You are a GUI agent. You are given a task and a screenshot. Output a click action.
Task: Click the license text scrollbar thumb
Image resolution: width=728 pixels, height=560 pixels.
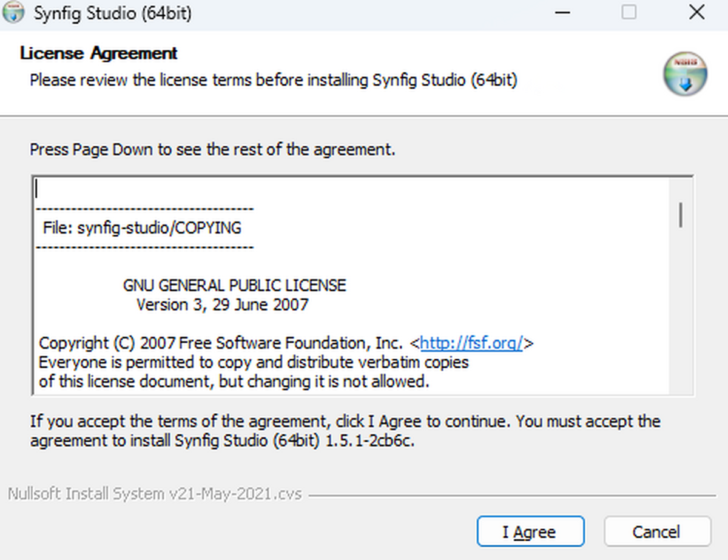[x=682, y=215]
